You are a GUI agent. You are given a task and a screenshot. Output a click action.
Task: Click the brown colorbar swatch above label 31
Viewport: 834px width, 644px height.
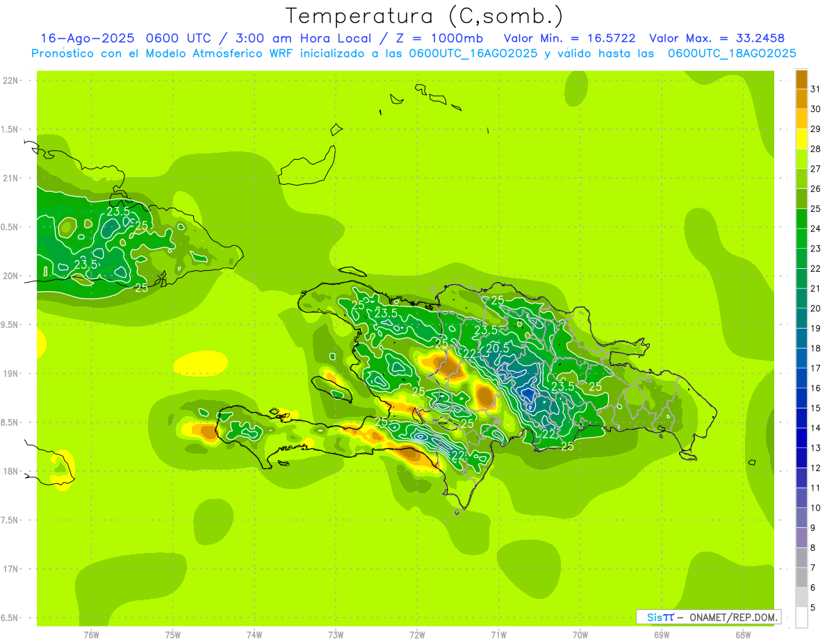click(801, 79)
